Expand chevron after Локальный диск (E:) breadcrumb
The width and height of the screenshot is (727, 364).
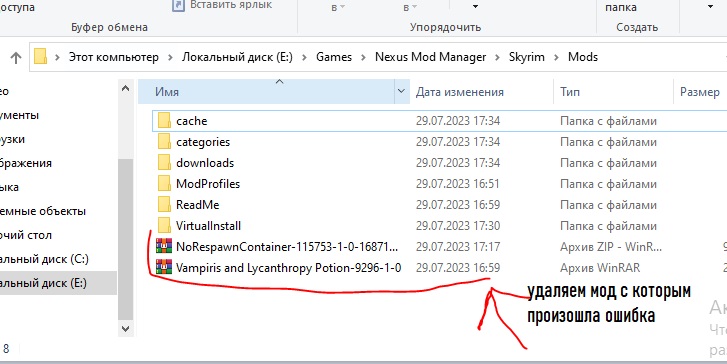coord(305,57)
